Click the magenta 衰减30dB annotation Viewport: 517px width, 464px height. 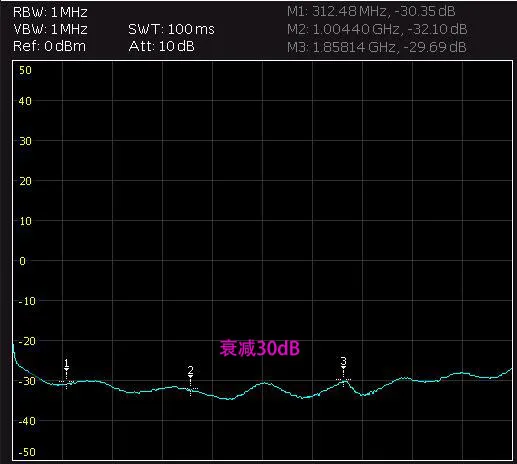tap(260, 348)
